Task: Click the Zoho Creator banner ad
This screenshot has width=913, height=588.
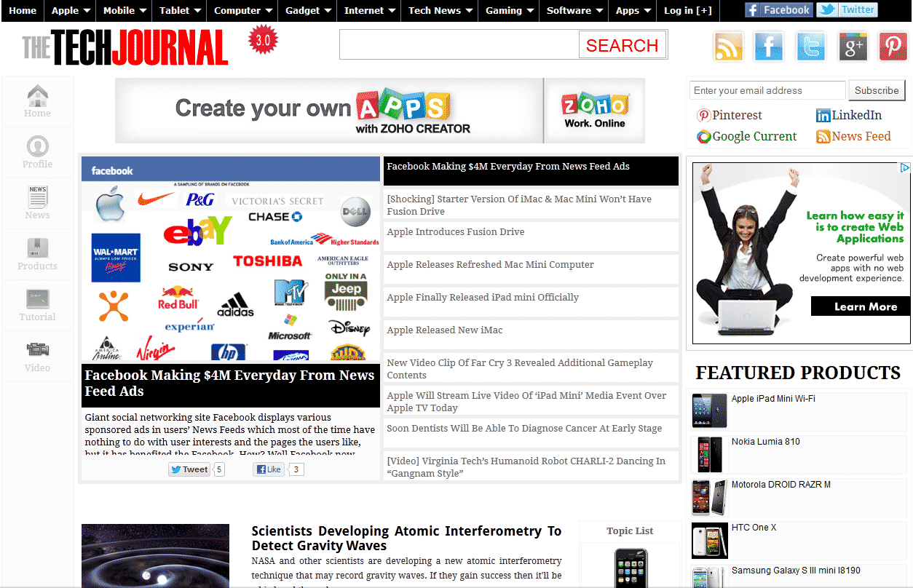Action: (x=380, y=111)
